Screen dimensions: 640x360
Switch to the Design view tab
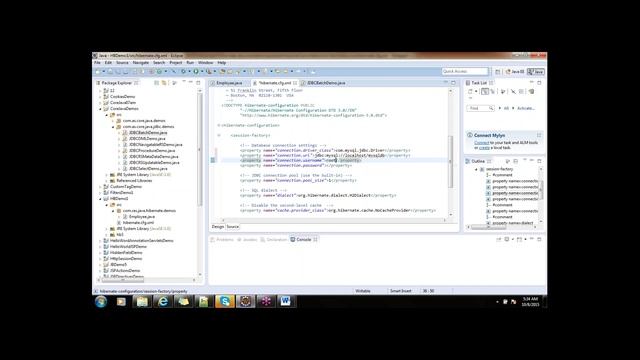pos(218,227)
